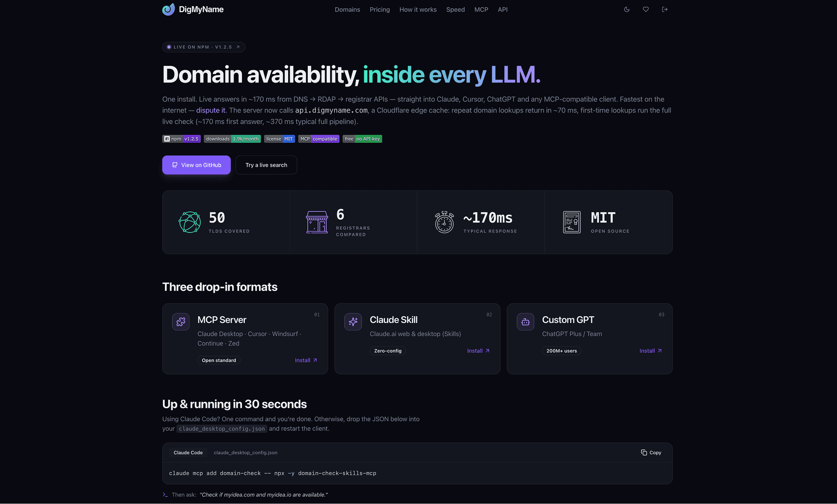Click Install on MCP Server card

[306, 360]
